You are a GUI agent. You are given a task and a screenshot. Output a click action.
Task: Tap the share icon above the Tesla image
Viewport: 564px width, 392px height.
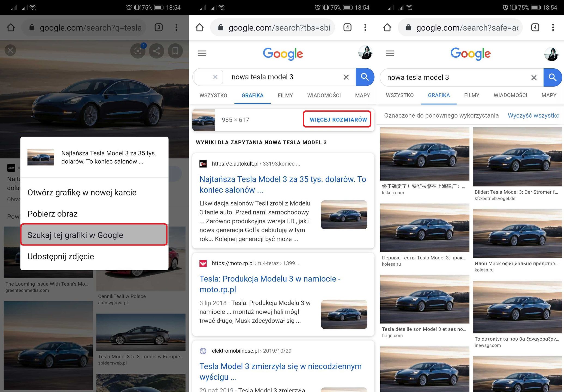tap(156, 51)
